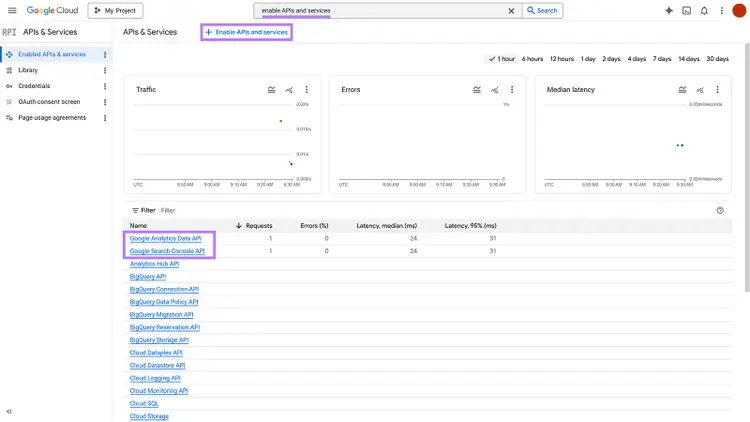Collapse the left sidebar panel

[9, 411]
